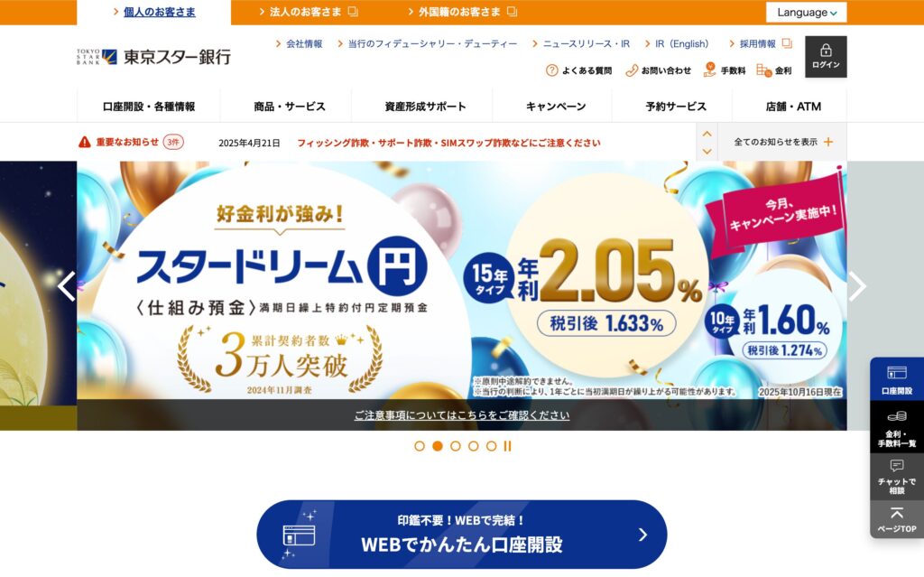Open 金利 interest rate icon link
Viewport: 924px width, 577px height.
(x=763, y=70)
